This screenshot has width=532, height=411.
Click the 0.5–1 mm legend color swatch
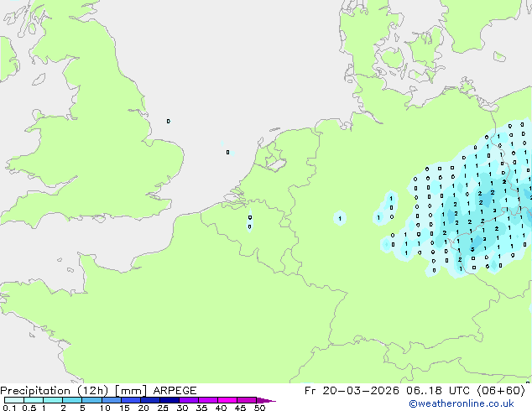[34, 400]
